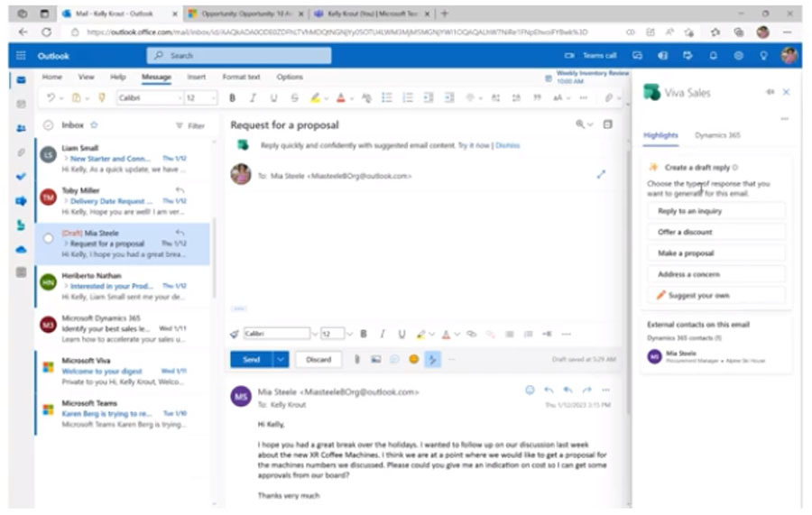Open Liam Small's email in Inbox

(124, 159)
